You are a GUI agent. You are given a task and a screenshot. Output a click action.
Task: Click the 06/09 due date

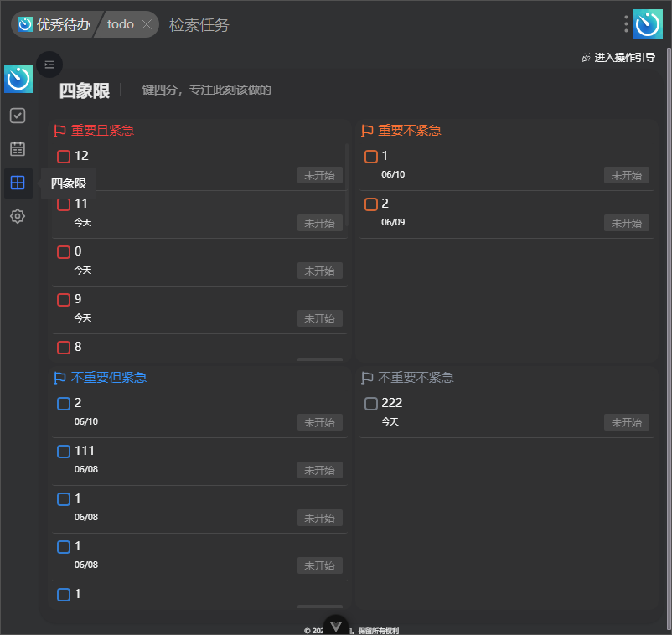coord(393,222)
